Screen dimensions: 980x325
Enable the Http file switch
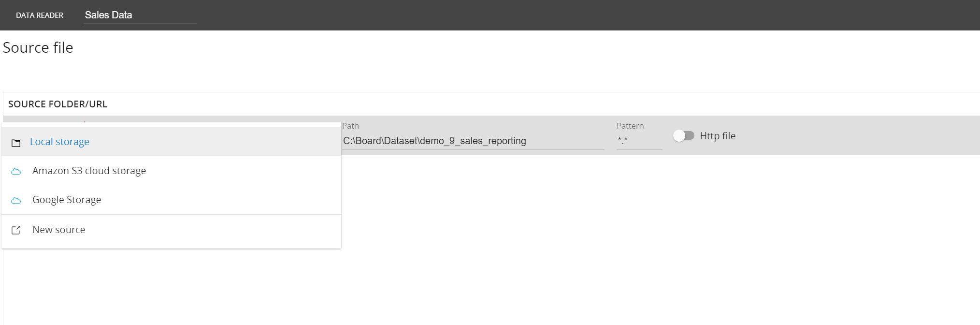(x=683, y=136)
